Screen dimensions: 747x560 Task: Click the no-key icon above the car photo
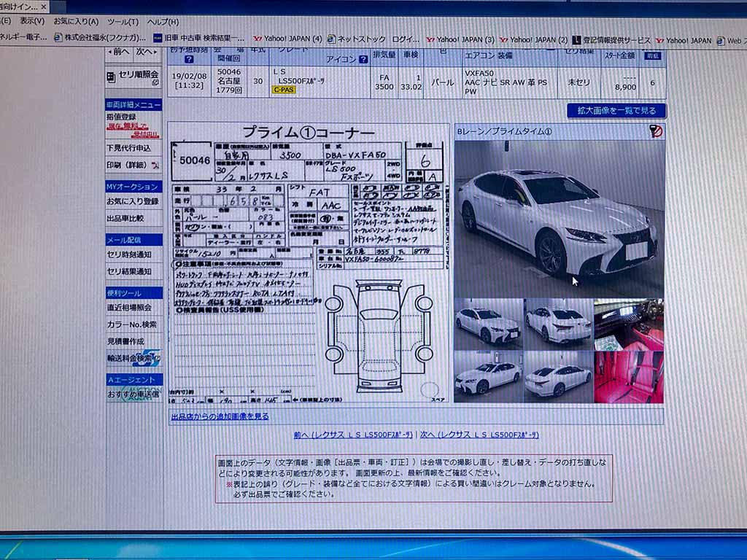pyautogui.click(x=655, y=132)
